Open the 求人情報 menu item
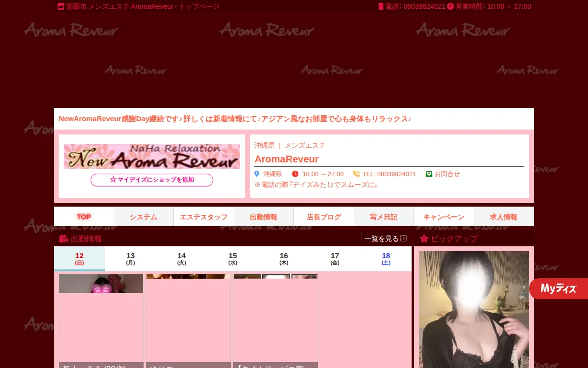Viewport: 588px width, 368px height. point(504,217)
